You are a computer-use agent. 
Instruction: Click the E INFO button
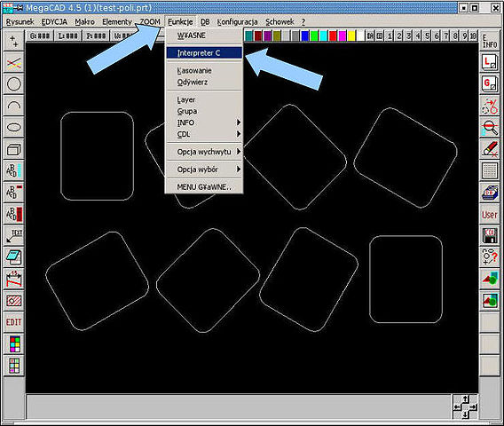tap(490, 41)
